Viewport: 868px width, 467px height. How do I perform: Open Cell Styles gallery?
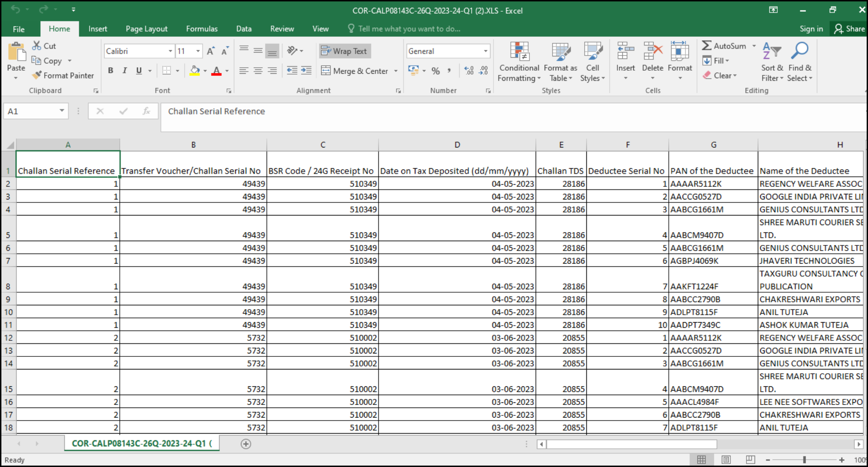point(592,62)
